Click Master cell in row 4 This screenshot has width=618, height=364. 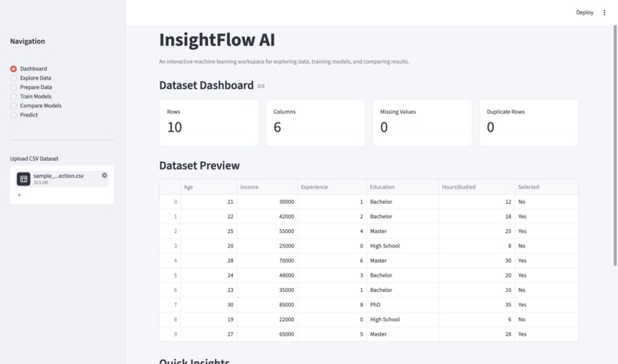(x=403, y=261)
